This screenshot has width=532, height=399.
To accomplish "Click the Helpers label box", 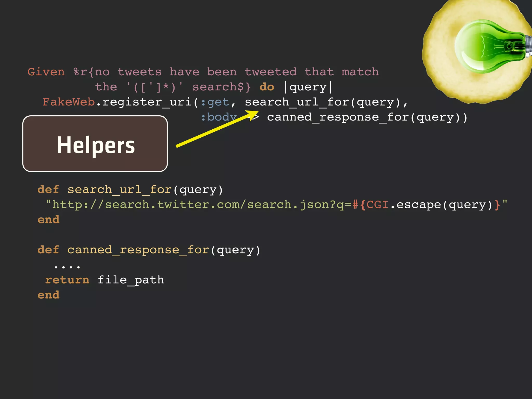I will click(95, 144).
